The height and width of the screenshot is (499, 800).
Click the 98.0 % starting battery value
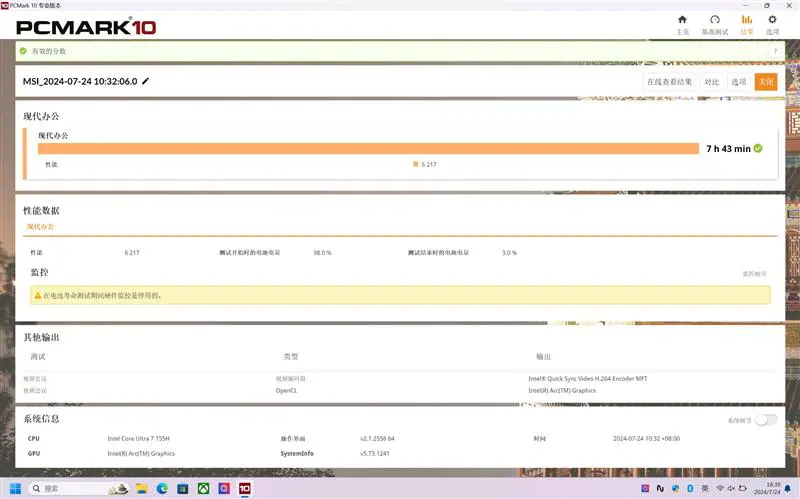pyautogui.click(x=322, y=253)
